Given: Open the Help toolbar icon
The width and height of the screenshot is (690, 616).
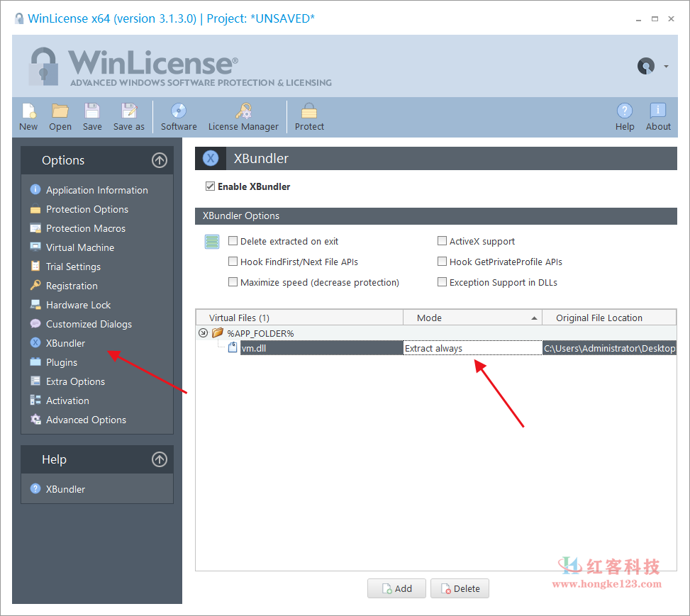Looking at the screenshot, I should click(625, 117).
